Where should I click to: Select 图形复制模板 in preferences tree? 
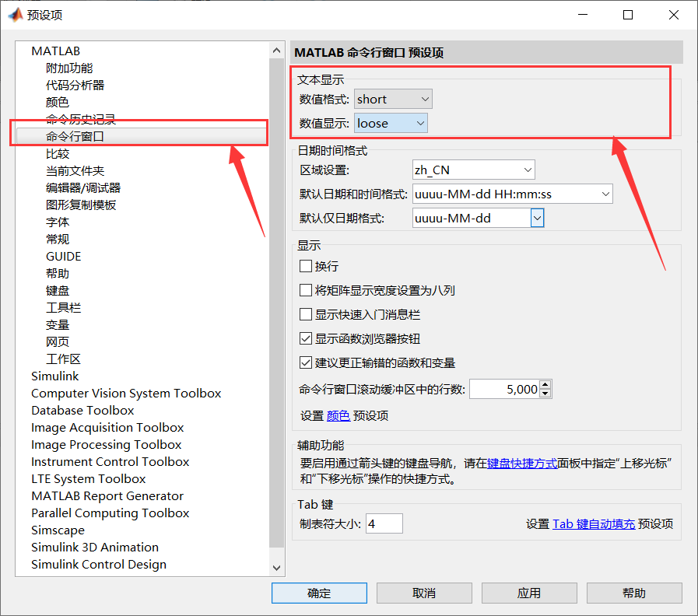(x=81, y=205)
